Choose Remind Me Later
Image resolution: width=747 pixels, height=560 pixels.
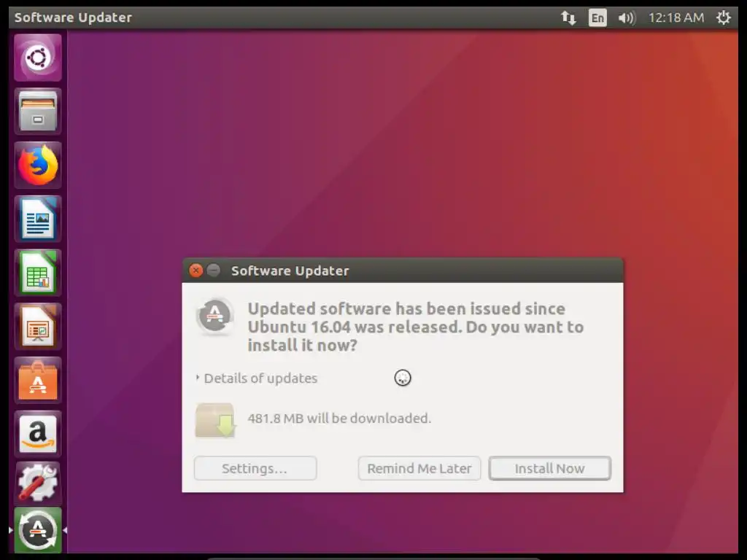pyautogui.click(x=419, y=469)
